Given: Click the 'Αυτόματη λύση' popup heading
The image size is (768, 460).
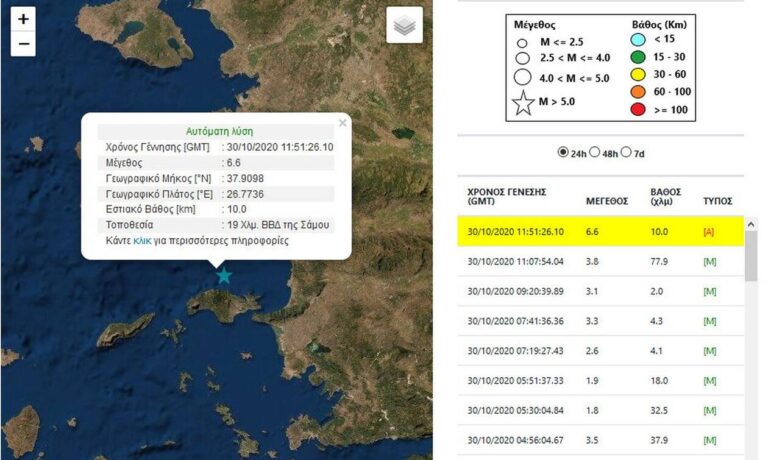Looking at the screenshot, I should 219,131.
